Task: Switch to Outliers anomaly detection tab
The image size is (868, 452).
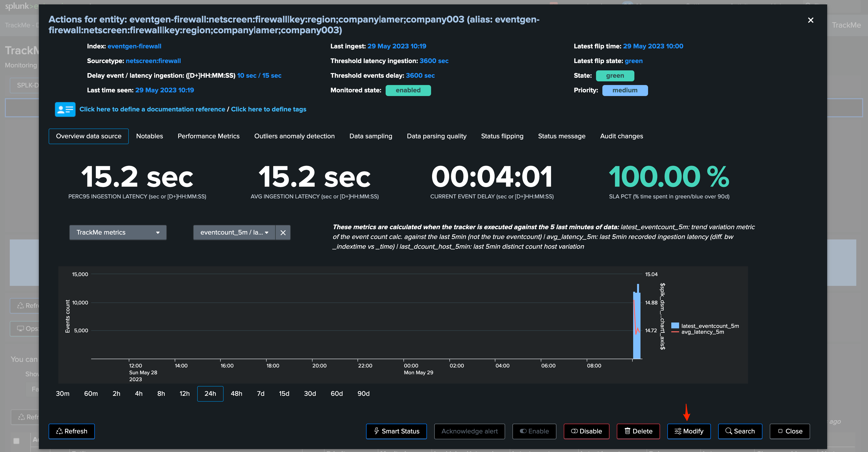Action: (294, 136)
